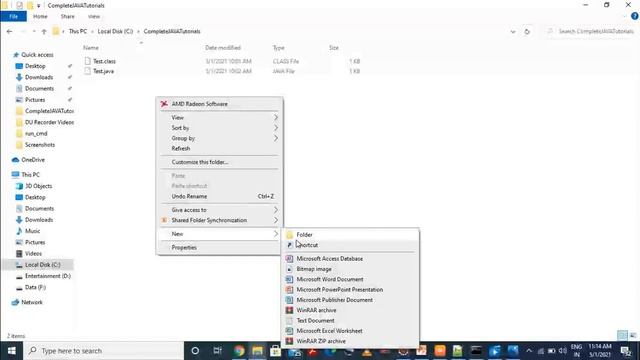Create a new Shortcut

(350, 245)
